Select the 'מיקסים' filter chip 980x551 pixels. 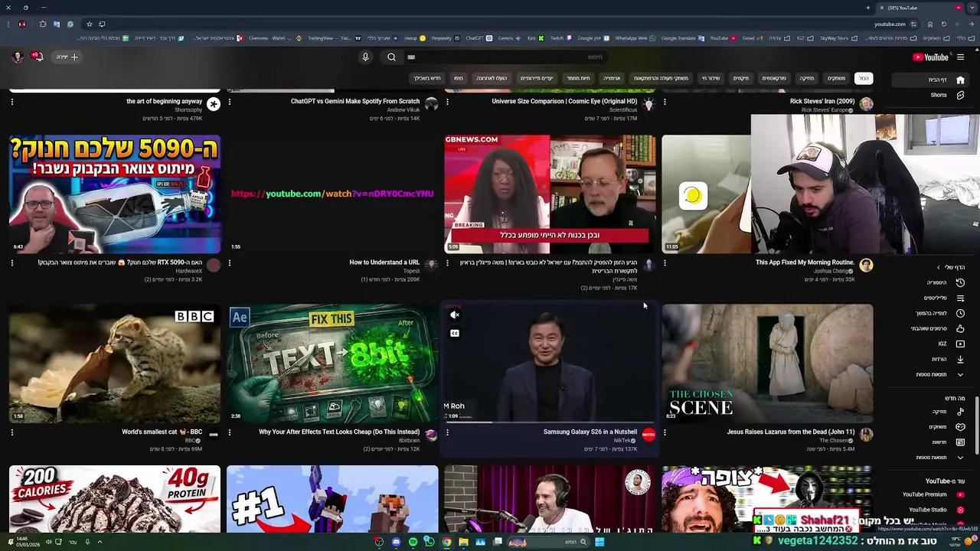tap(741, 78)
